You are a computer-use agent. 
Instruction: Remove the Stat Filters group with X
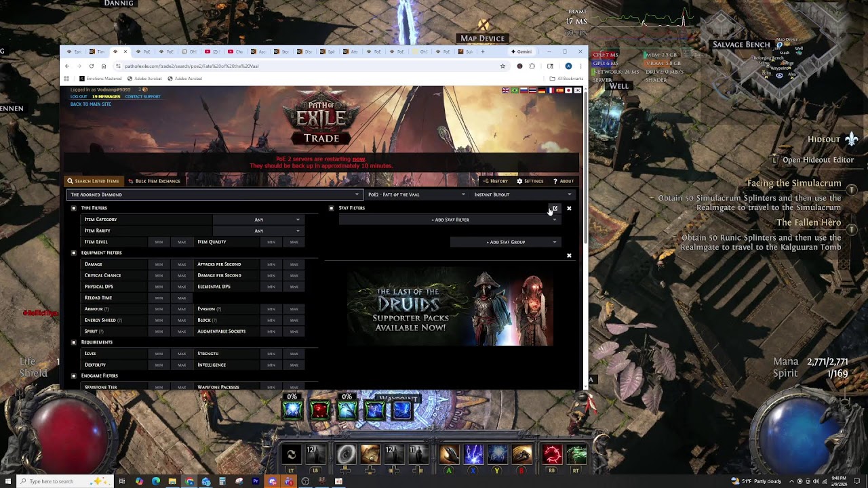pyautogui.click(x=569, y=208)
